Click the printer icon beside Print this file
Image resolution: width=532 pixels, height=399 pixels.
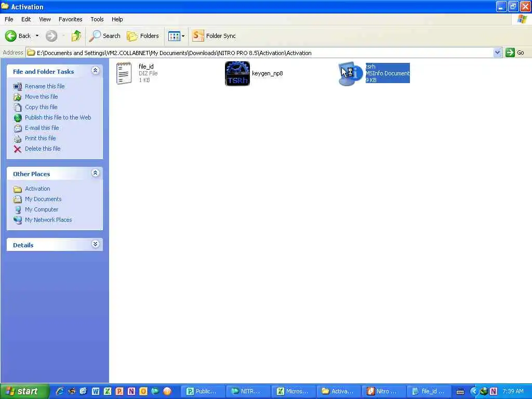18,138
